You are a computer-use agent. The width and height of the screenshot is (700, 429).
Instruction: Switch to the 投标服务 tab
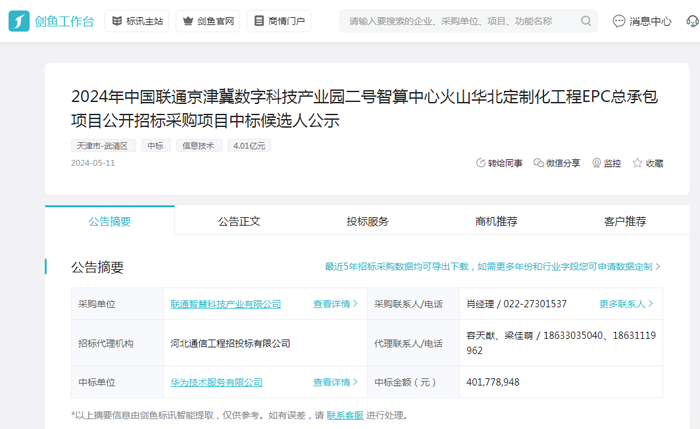click(x=367, y=221)
